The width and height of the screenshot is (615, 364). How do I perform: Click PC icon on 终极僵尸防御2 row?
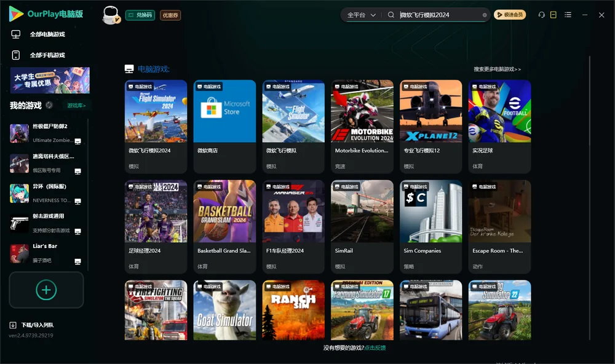click(x=77, y=141)
